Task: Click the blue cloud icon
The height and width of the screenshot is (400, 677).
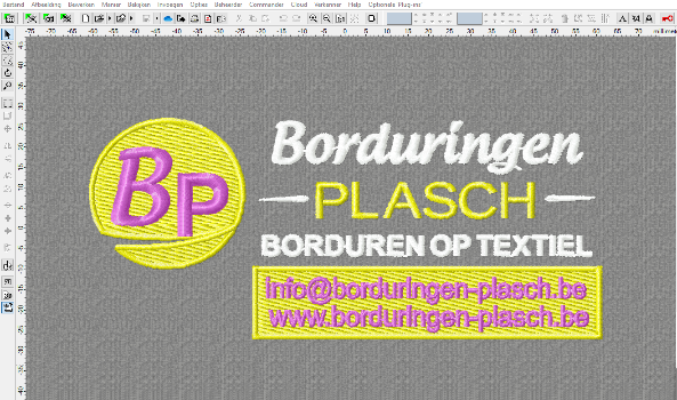Action: point(168,19)
